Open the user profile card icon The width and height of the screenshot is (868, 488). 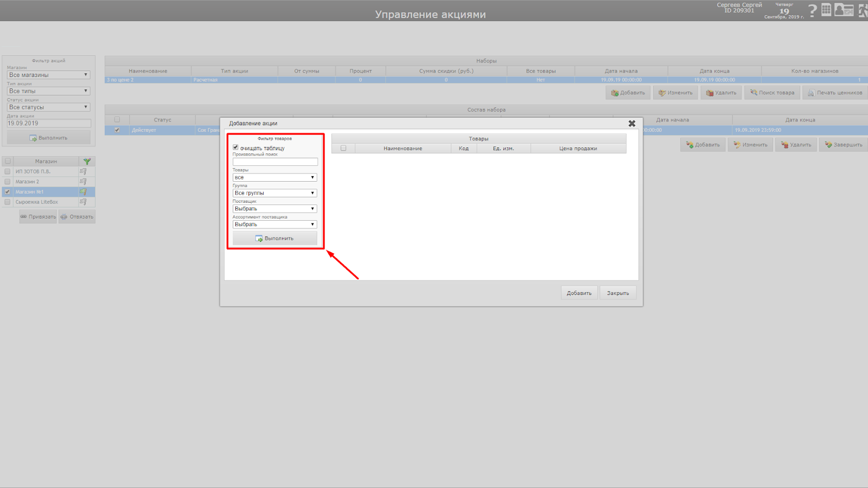tap(844, 10)
